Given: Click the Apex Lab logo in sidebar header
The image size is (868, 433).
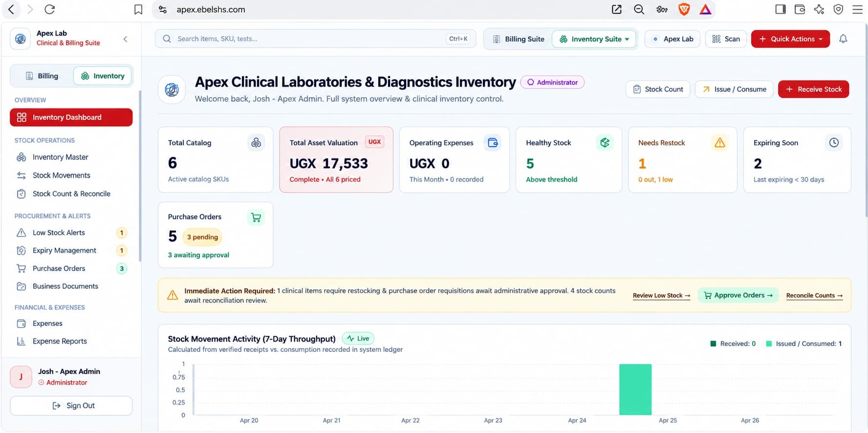Looking at the screenshot, I should pyautogui.click(x=21, y=39).
